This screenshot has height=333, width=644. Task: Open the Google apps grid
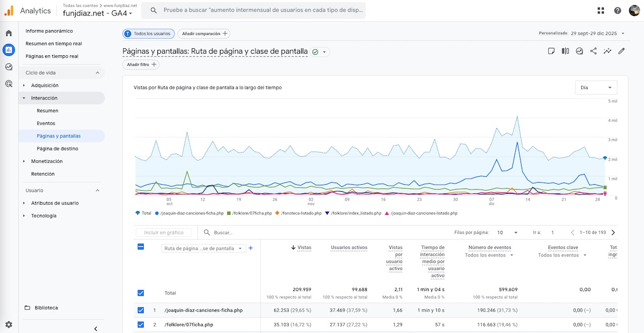pyautogui.click(x=600, y=11)
